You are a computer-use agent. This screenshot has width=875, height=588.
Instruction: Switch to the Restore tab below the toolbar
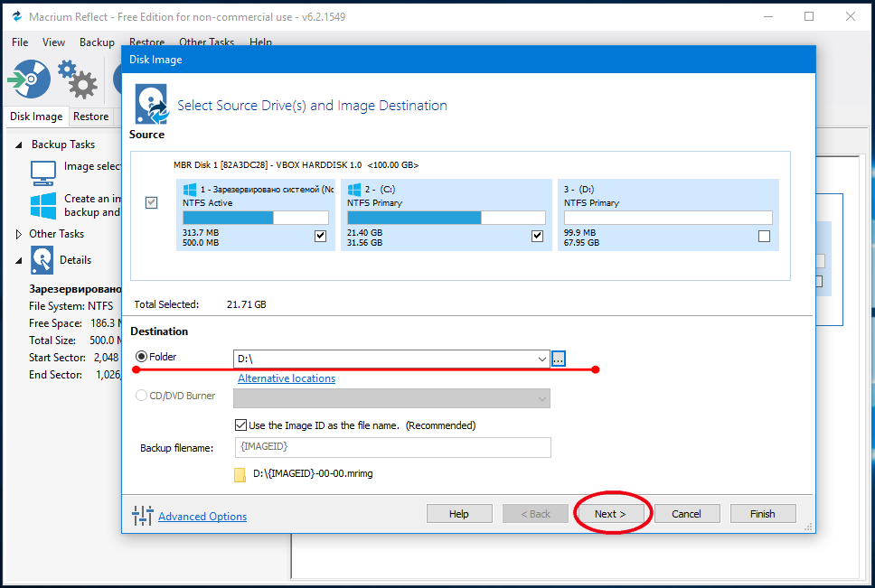click(x=91, y=117)
